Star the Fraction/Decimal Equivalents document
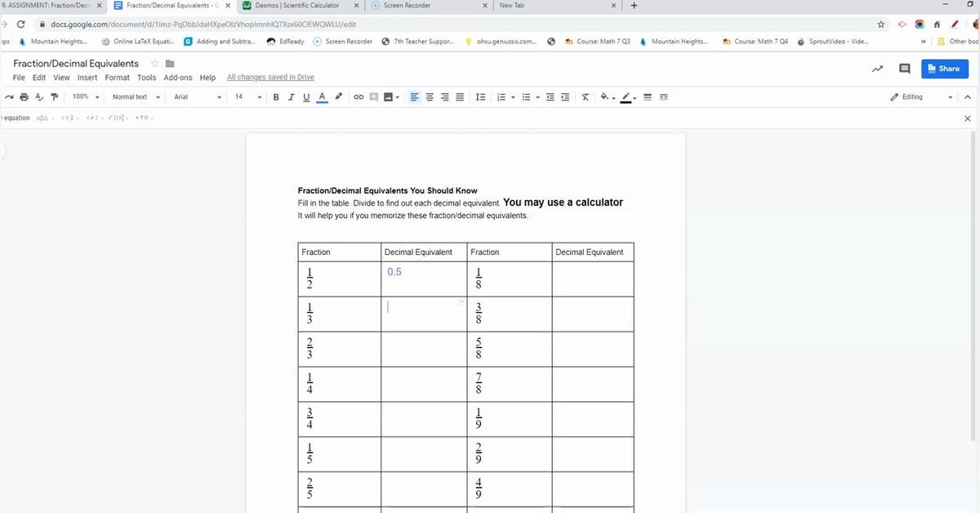The width and height of the screenshot is (980, 513). pos(154,64)
